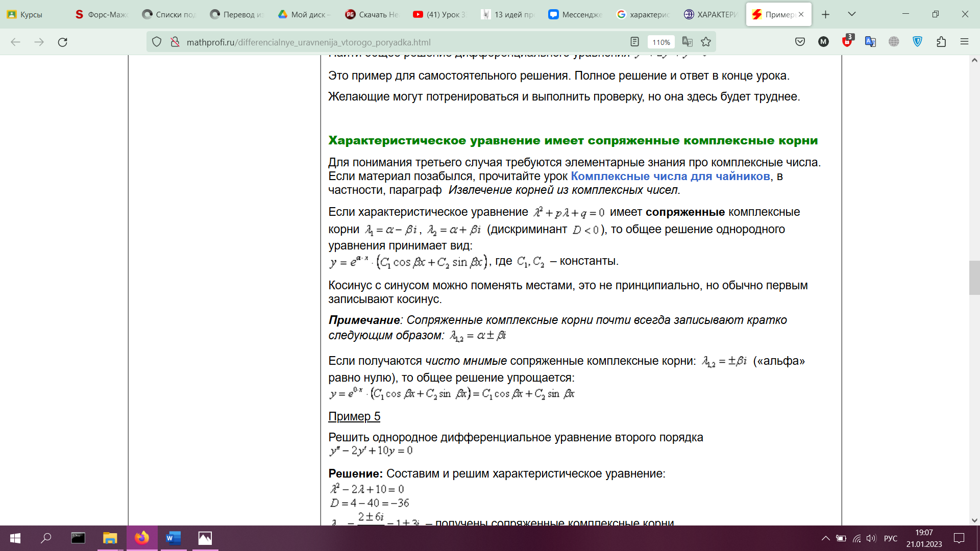
Task: Show site security info via crossed lock icon
Action: tap(175, 42)
